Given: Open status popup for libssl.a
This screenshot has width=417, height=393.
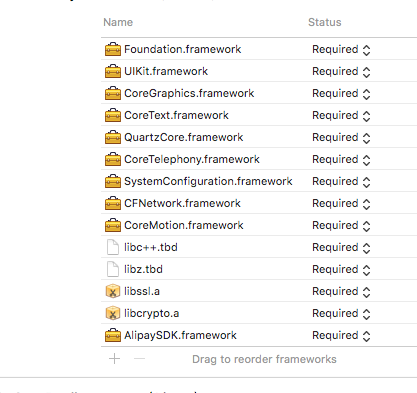Looking at the screenshot, I should click(341, 292).
